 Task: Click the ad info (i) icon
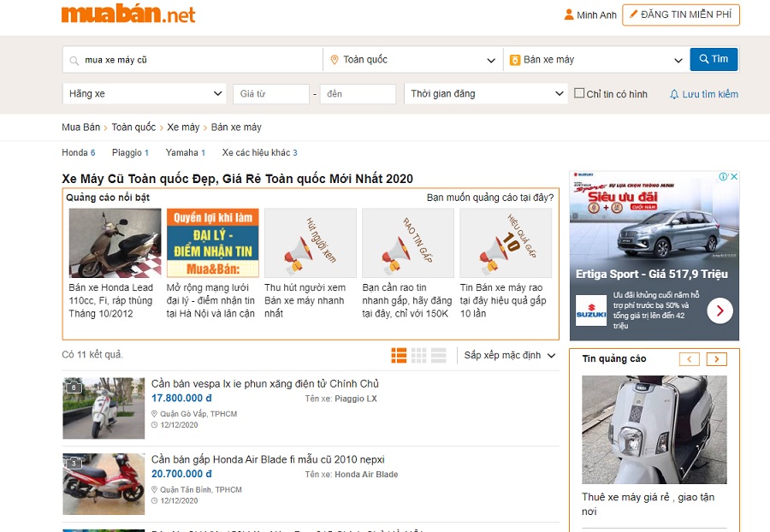pos(723,177)
